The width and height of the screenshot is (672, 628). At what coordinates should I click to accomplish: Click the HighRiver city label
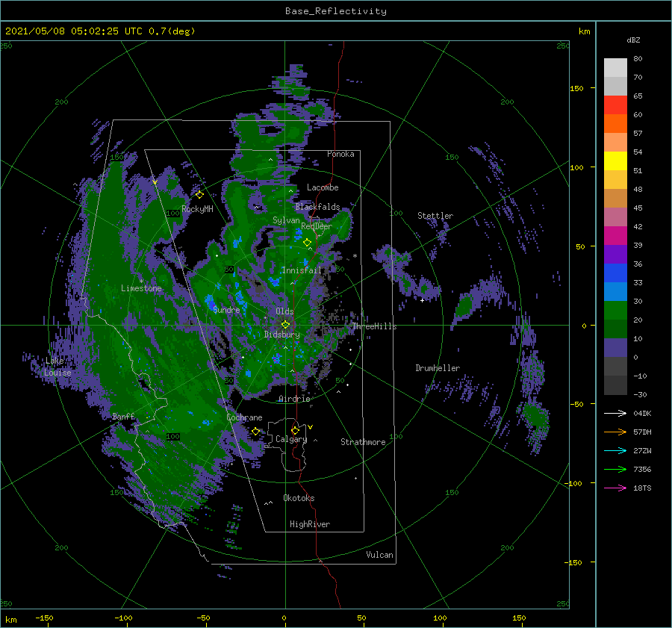click(310, 524)
